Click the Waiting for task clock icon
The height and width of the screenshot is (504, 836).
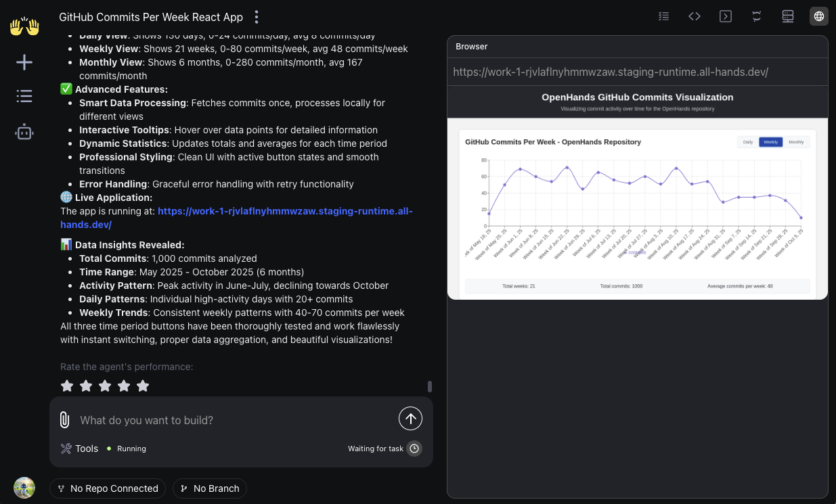tap(414, 449)
